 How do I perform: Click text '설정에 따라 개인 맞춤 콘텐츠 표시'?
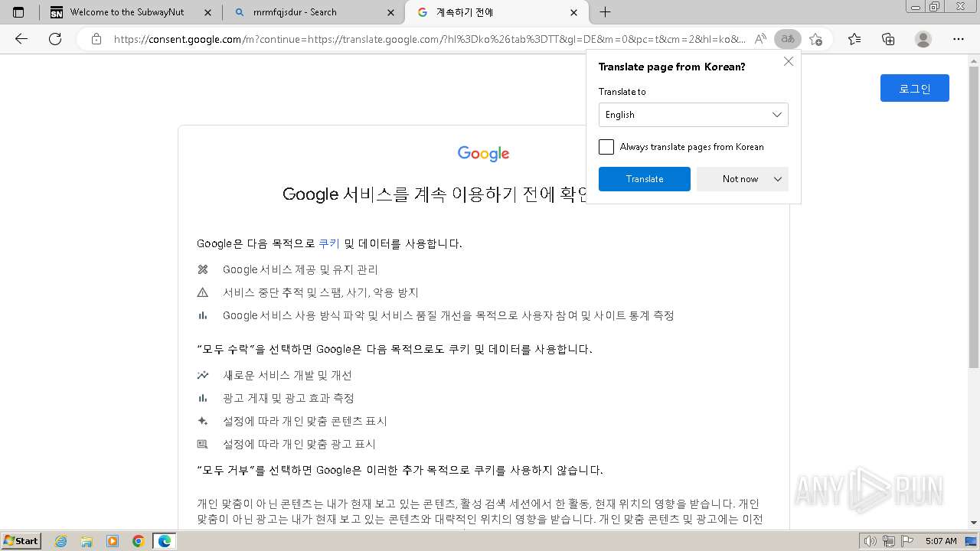coord(305,421)
